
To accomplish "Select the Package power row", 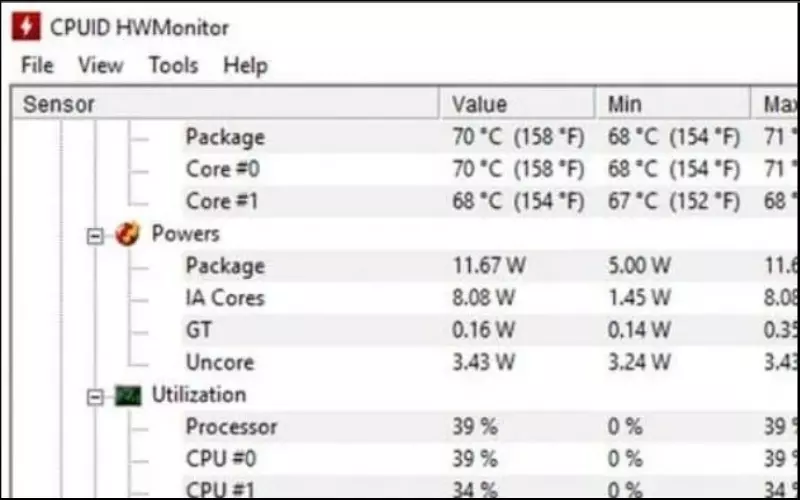I will click(490, 266).
